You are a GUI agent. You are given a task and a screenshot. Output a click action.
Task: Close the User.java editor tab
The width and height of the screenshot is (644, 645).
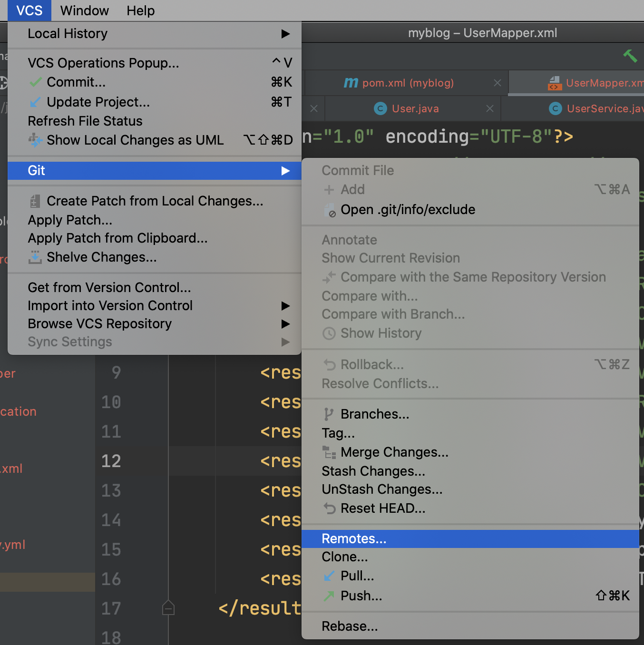[x=490, y=109]
